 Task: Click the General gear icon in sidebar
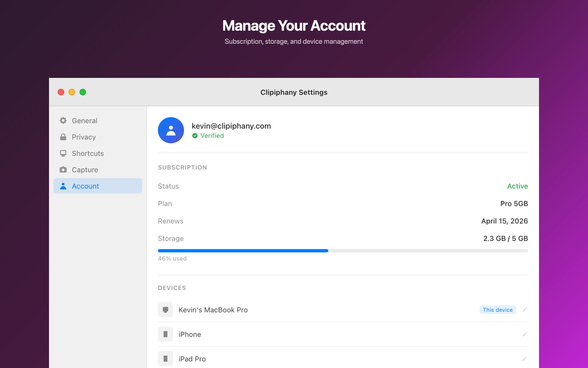click(x=63, y=121)
